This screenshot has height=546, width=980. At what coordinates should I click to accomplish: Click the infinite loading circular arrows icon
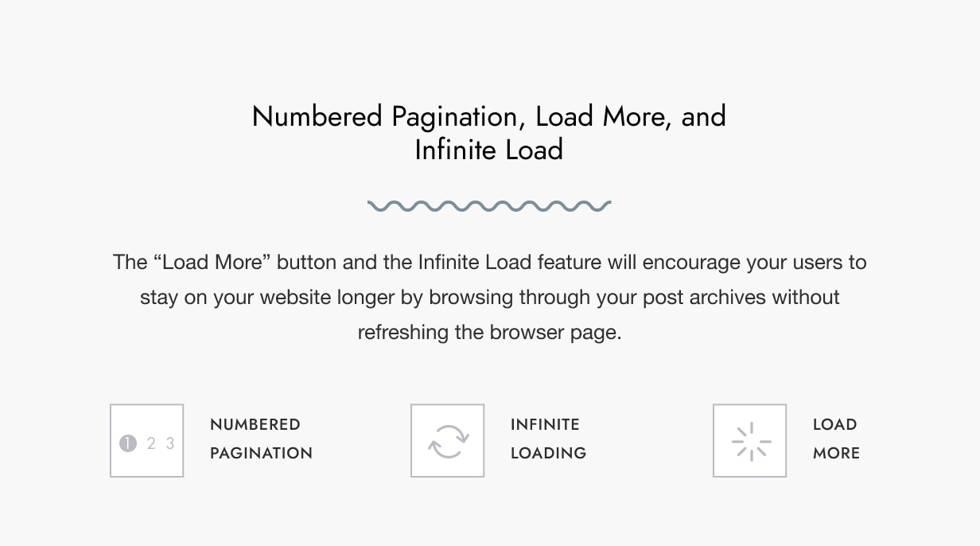(448, 441)
